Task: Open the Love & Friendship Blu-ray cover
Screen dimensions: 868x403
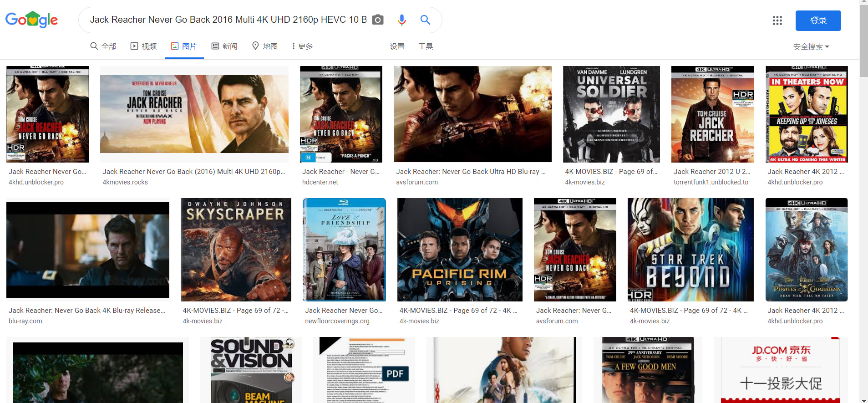Action: coord(344,250)
